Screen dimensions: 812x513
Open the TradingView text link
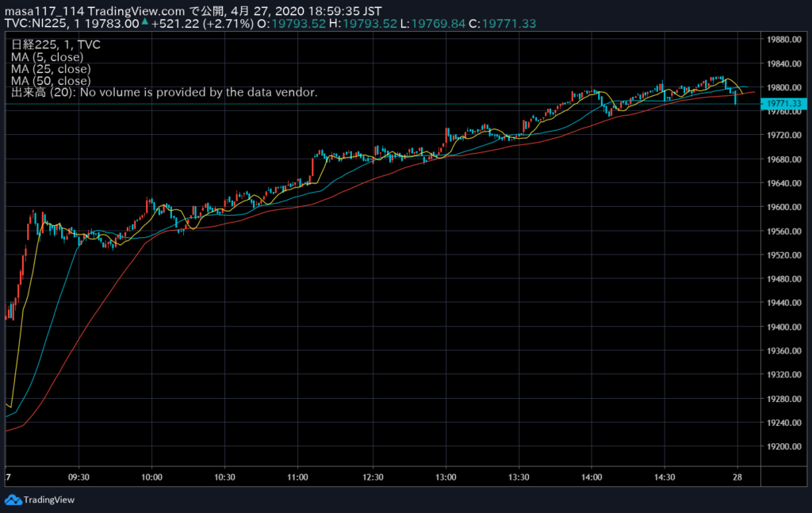49,500
